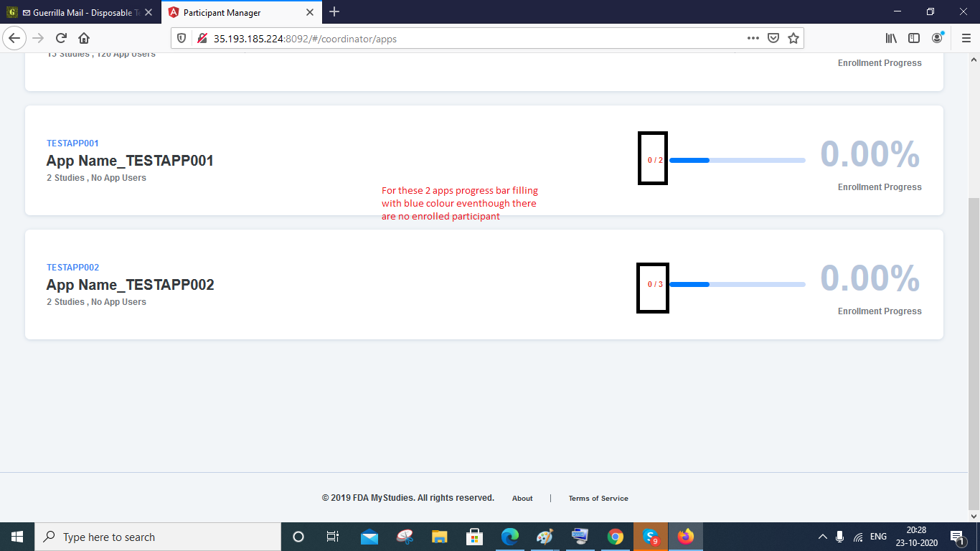This screenshot has width=980, height=551.
Task: Click the Firefox taskbar icon
Action: tap(686, 537)
